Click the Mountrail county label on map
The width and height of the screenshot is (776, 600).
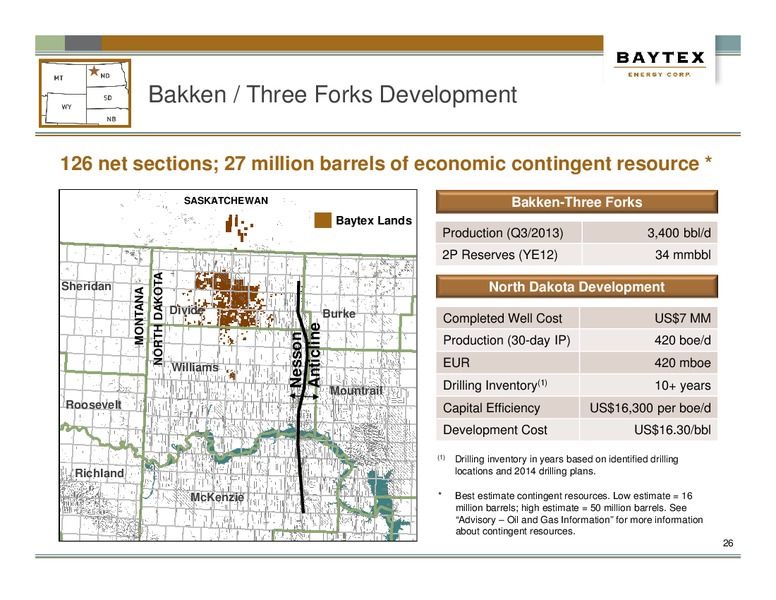pos(356,391)
